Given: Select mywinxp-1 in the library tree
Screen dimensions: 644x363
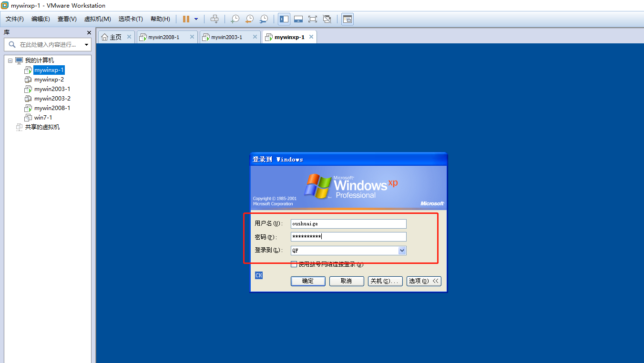Looking at the screenshot, I should (x=49, y=70).
